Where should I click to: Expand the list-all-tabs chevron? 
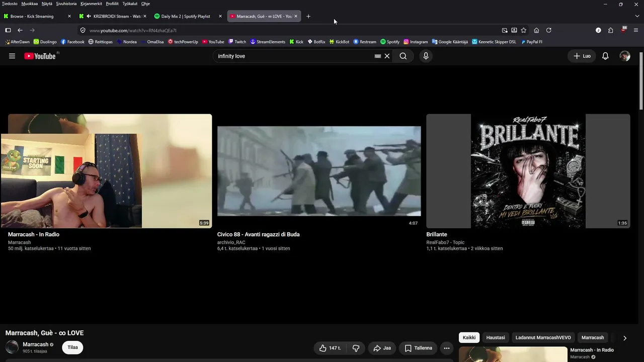tap(637, 16)
